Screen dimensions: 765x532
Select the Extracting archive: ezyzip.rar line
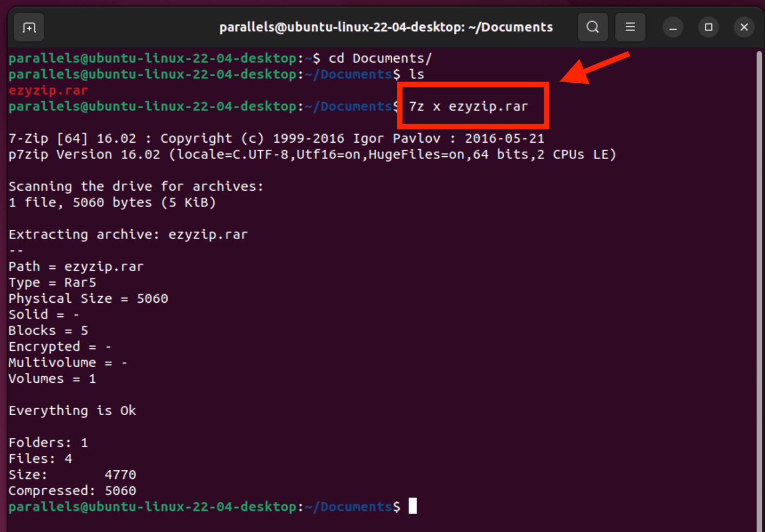(x=128, y=234)
